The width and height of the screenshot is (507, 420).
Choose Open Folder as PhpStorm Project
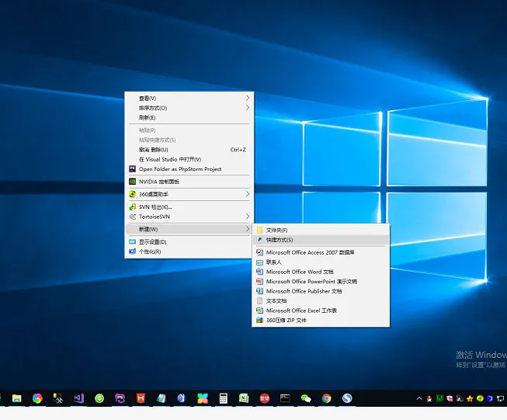(180, 168)
